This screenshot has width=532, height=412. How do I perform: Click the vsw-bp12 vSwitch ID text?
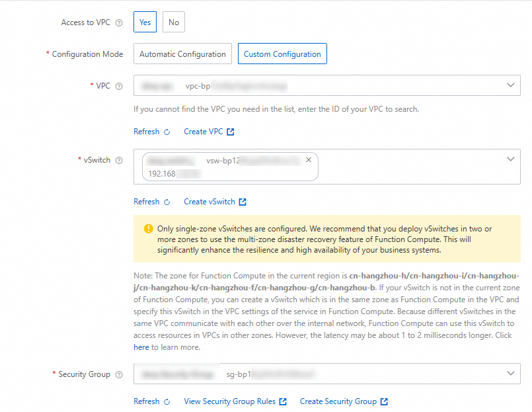tap(223, 160)
